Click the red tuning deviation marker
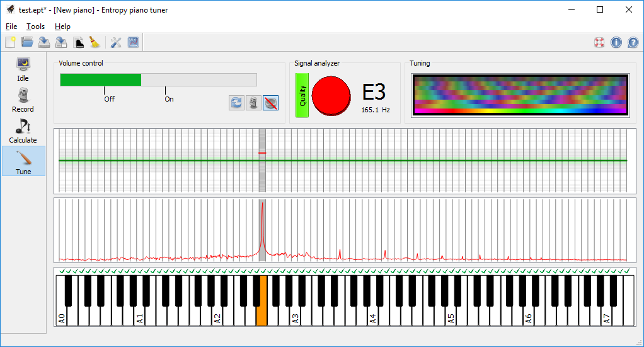Screen dimensions: 644x347 coord(262,153)
